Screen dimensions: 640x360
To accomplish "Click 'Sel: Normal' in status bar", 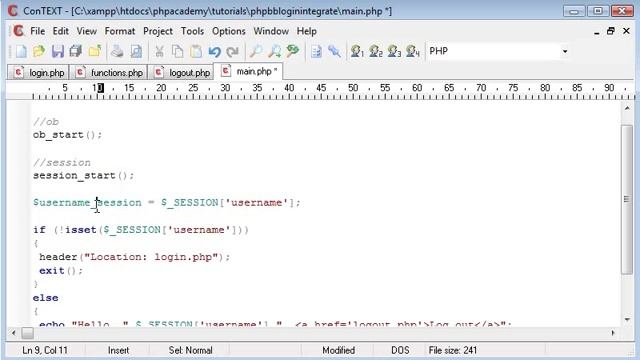I will point(191,351).
